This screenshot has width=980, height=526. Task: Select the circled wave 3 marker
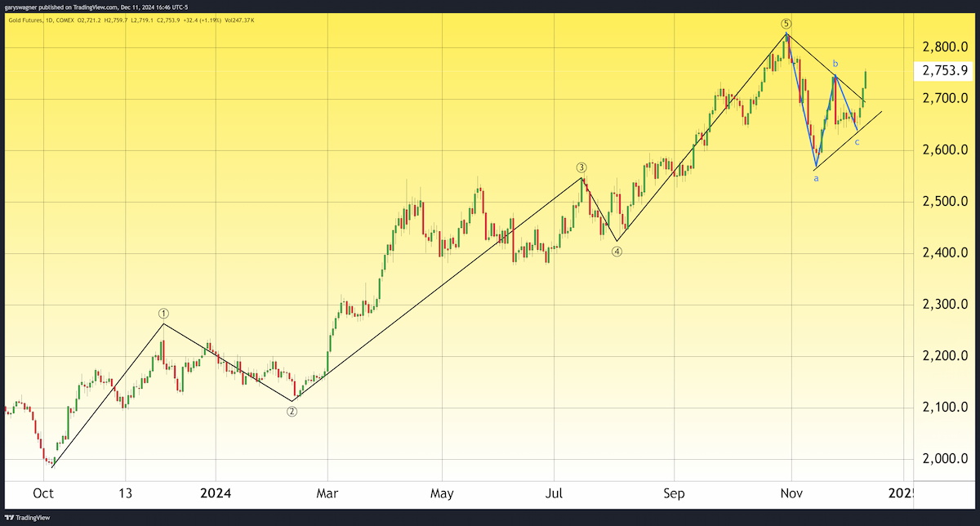coord(581,167)
